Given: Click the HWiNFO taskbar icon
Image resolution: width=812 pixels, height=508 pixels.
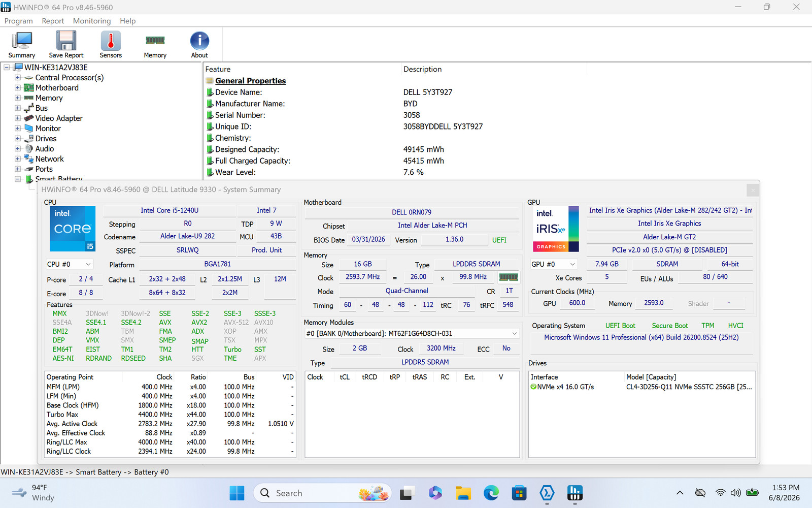Looking at the screenshot, I should [574, 493].
